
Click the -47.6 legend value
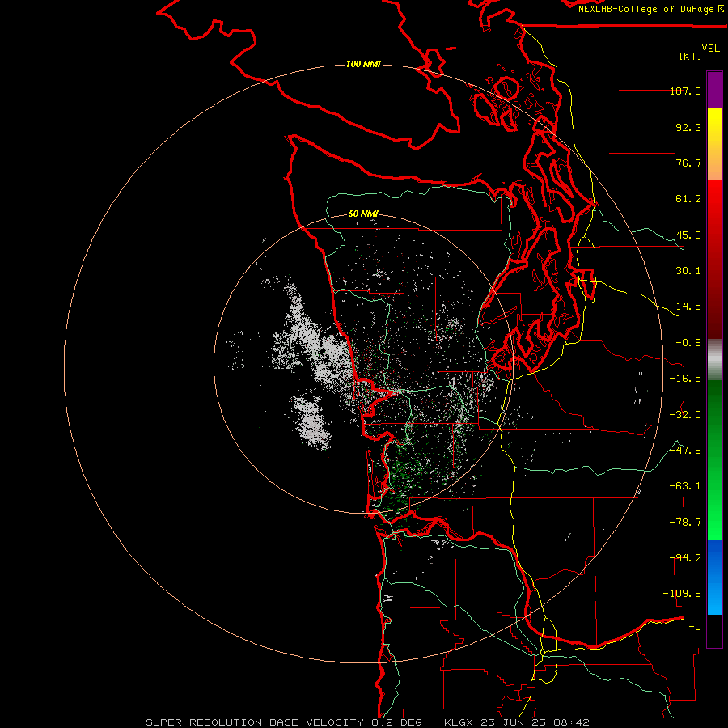685,451
